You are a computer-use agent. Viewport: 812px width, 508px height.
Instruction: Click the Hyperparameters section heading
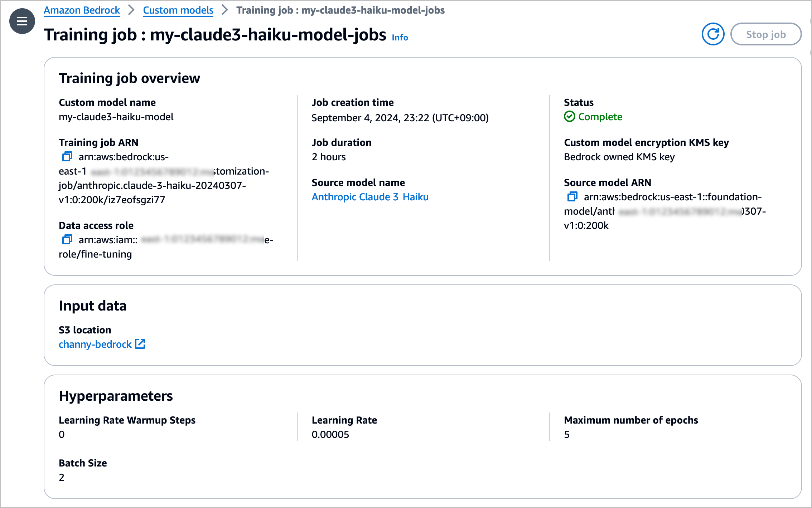116,396
